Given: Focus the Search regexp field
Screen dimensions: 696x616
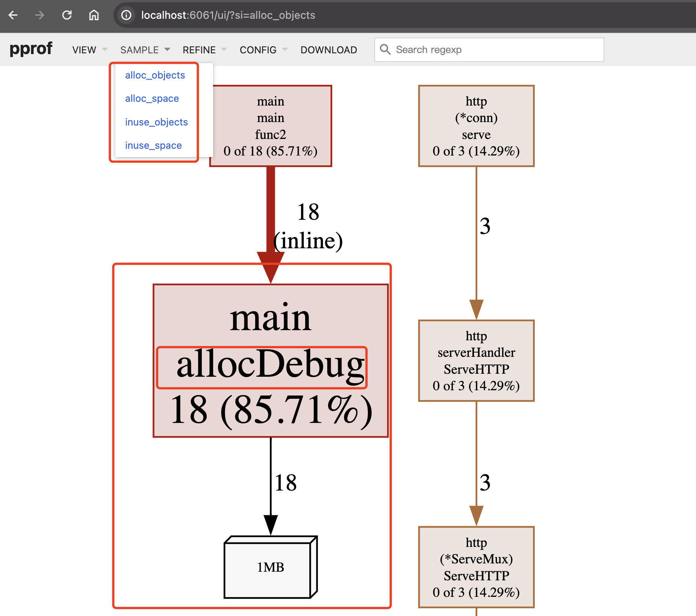Looking at the screenshot, I should point(496,50).
